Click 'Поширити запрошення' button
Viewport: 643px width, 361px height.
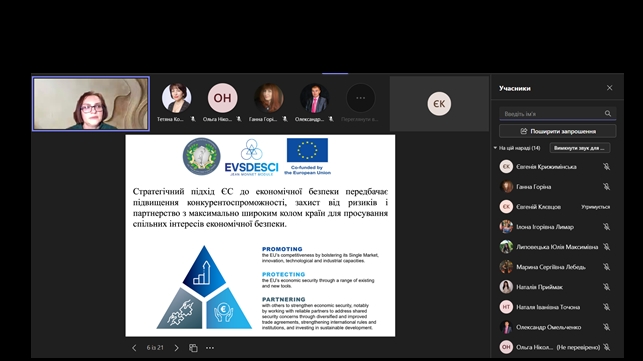coord(557,131)
